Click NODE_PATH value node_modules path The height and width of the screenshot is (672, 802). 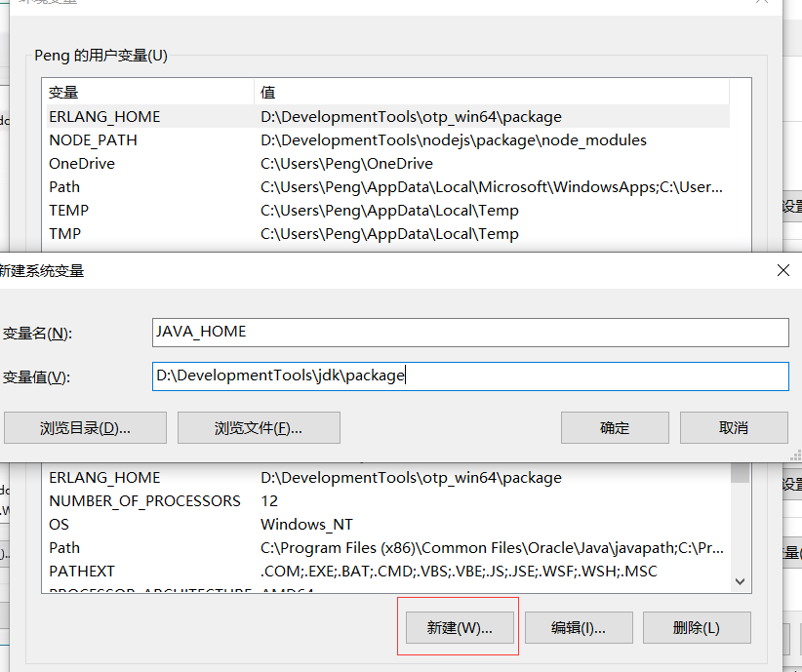[454, 140]
